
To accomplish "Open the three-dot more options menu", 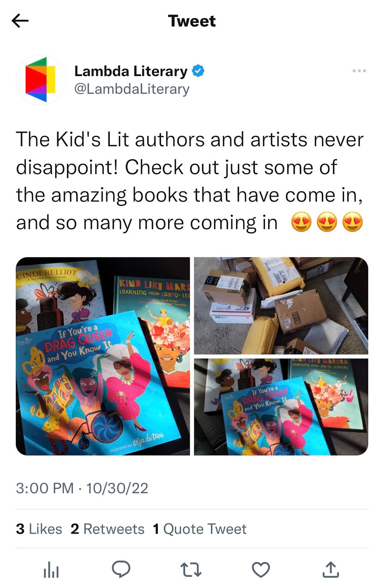I will click(x=359, y=71).
